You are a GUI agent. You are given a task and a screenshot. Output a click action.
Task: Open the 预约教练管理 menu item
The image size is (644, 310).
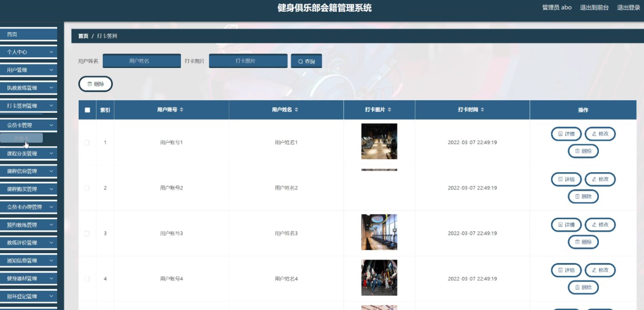(28, 225)
